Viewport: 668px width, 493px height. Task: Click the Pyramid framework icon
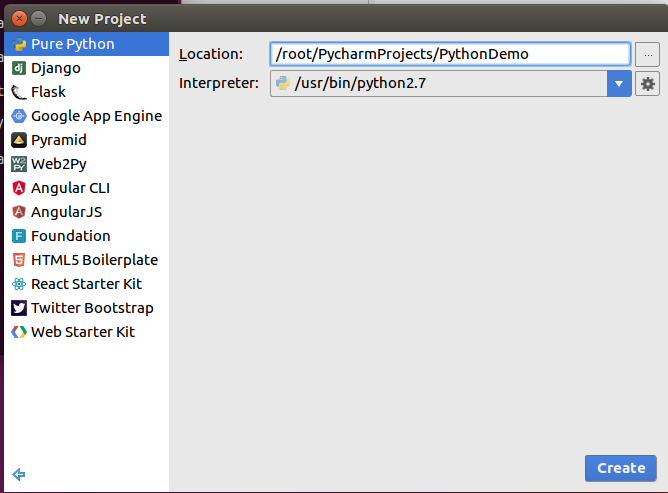(19, 140)
